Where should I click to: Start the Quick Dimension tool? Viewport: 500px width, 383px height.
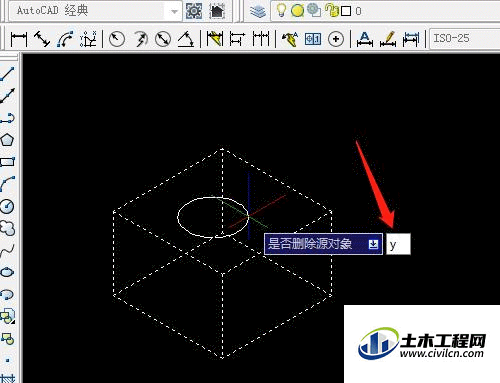pyautogui.click(x=215, y=39)
